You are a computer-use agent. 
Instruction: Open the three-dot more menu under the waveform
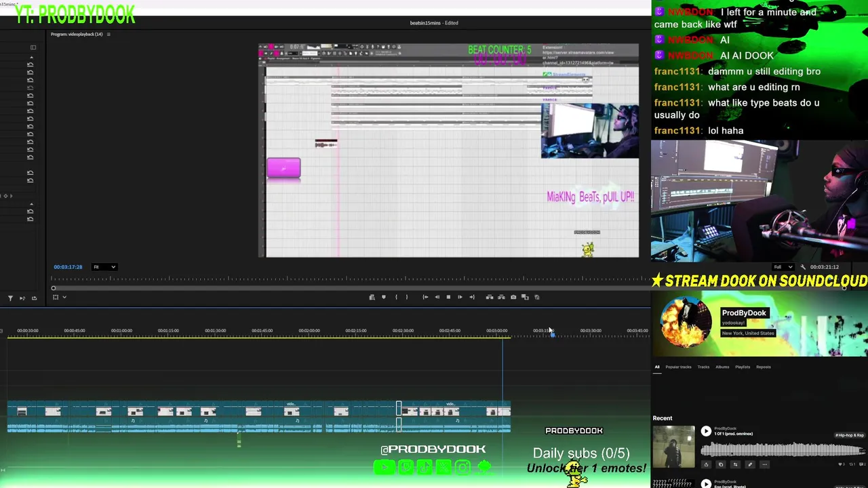pos(764,464)
